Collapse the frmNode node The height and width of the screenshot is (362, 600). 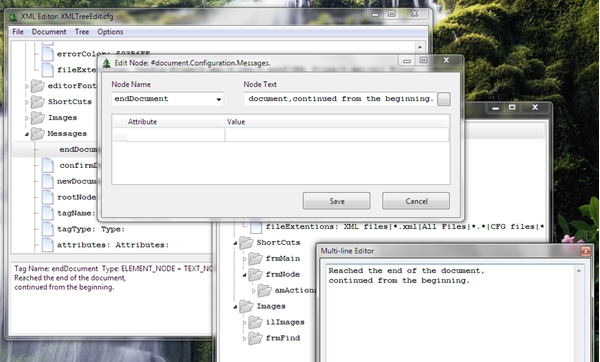[244, 275]
